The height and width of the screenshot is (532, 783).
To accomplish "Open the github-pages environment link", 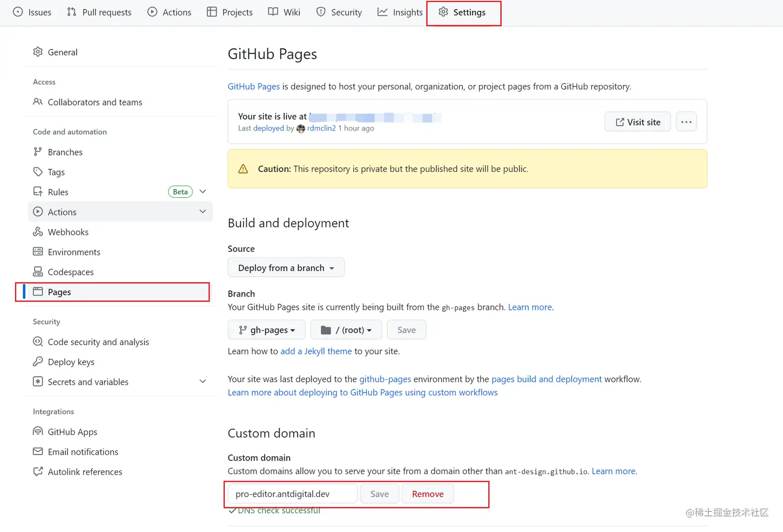I will coord(385,379).
